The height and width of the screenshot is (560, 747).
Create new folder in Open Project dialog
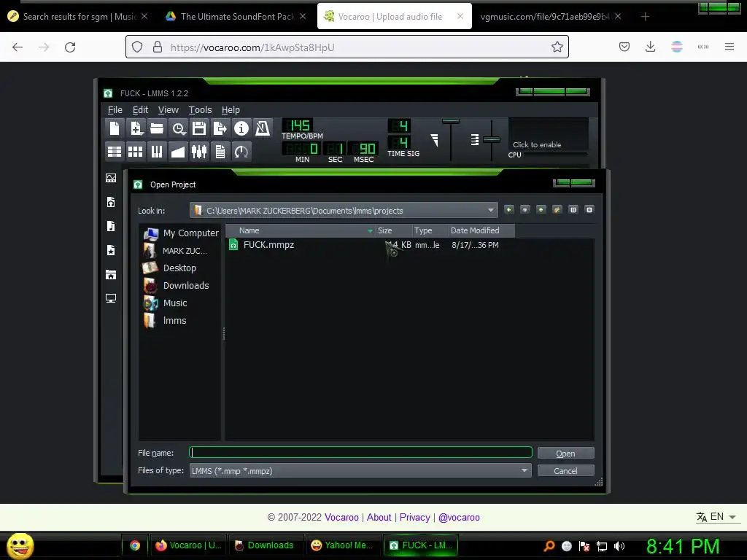(x=557, y=209)
